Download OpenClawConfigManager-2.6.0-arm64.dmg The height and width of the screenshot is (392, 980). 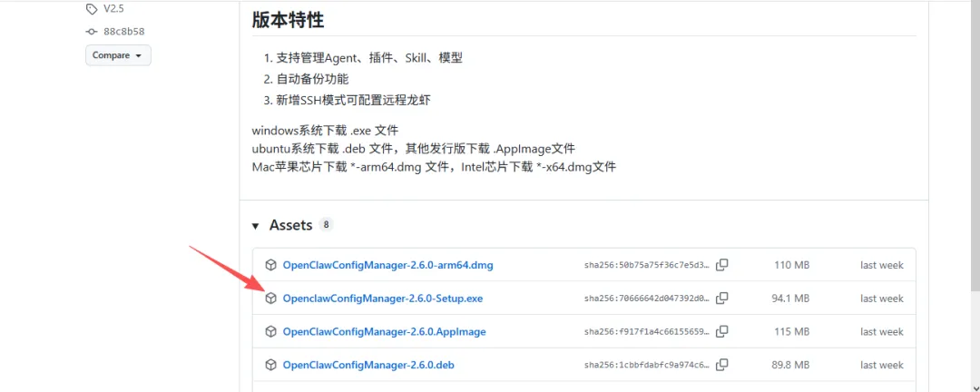[387, 265]
